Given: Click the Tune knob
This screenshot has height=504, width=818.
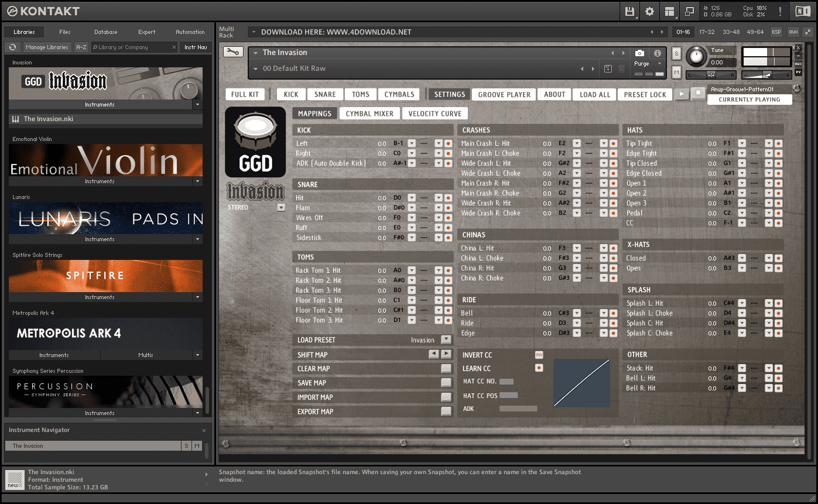Looking at the screenshot, I should coord(696,56).
